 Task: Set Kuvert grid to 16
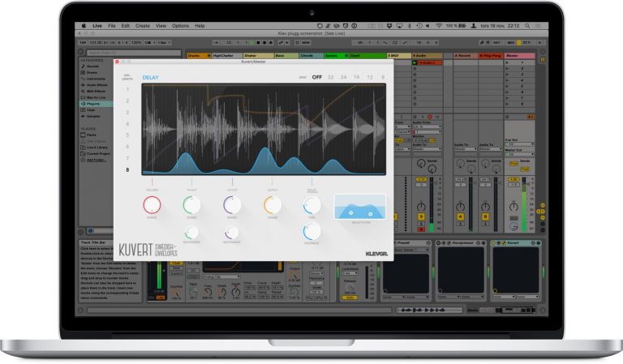coord(357,77)
